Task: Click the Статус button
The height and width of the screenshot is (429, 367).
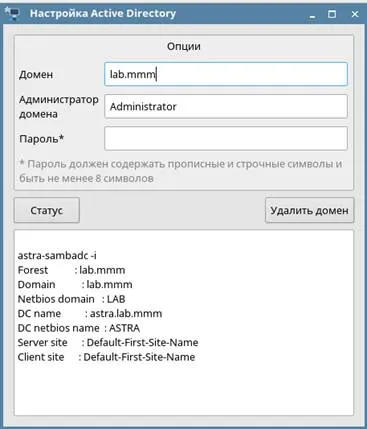Action: click(x=47, y=210)
